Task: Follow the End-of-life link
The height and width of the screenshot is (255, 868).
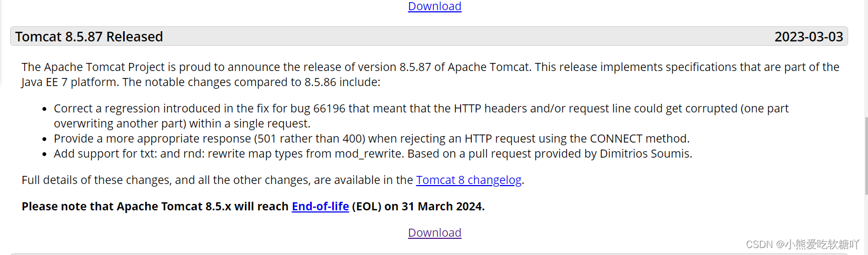Action: (320, 207)
